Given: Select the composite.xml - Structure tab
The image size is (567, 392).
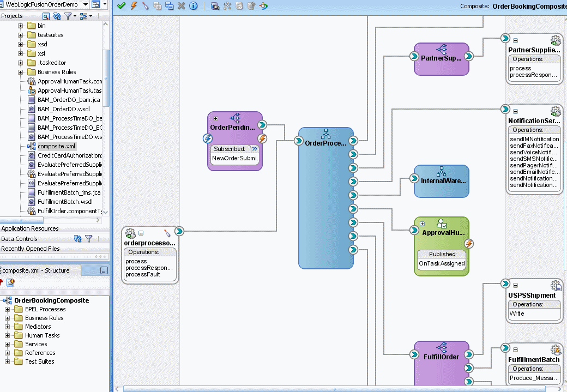Looking at the screenshot, I should click(37, 270).
